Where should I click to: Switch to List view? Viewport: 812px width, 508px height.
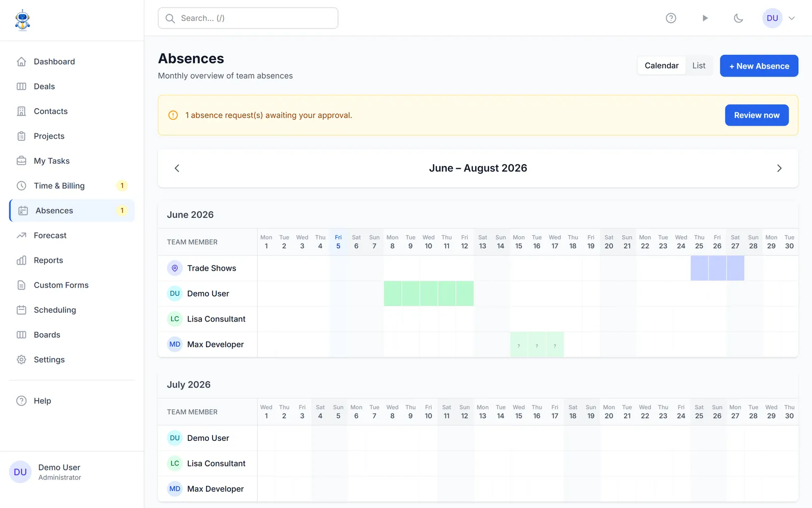(x=699, y=66)
